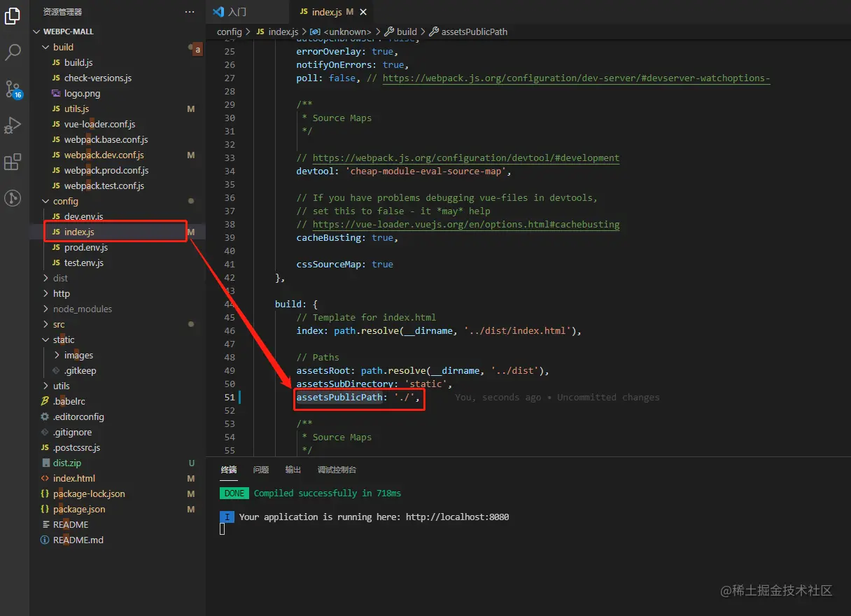
Task: Collapse the build folder
Action: click(63, 47)
